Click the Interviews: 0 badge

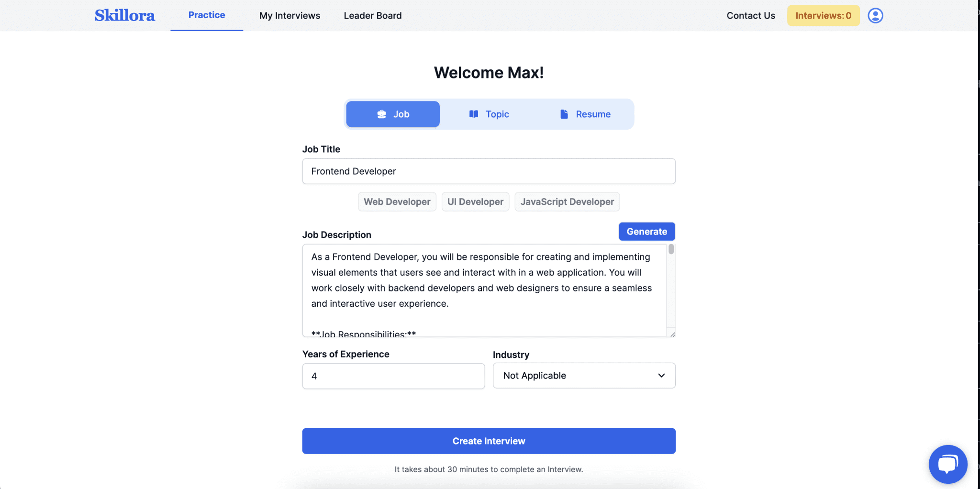coord(823,16)
